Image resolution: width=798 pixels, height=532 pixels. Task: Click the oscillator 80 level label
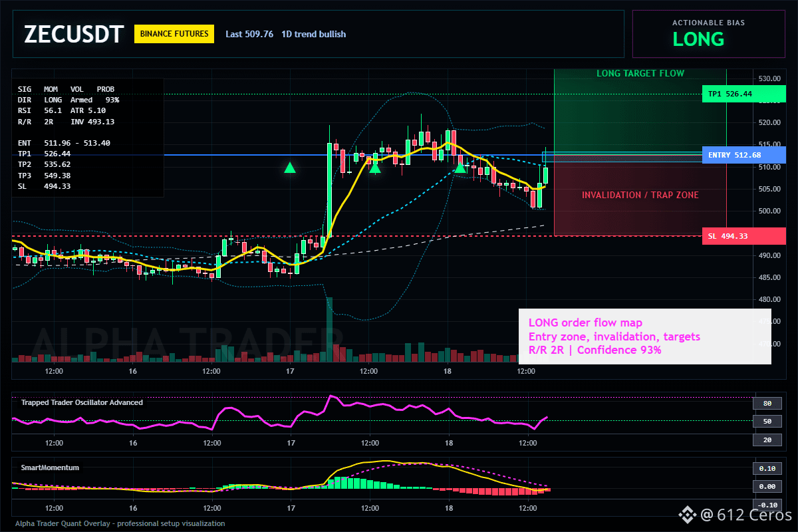point(767,403)
